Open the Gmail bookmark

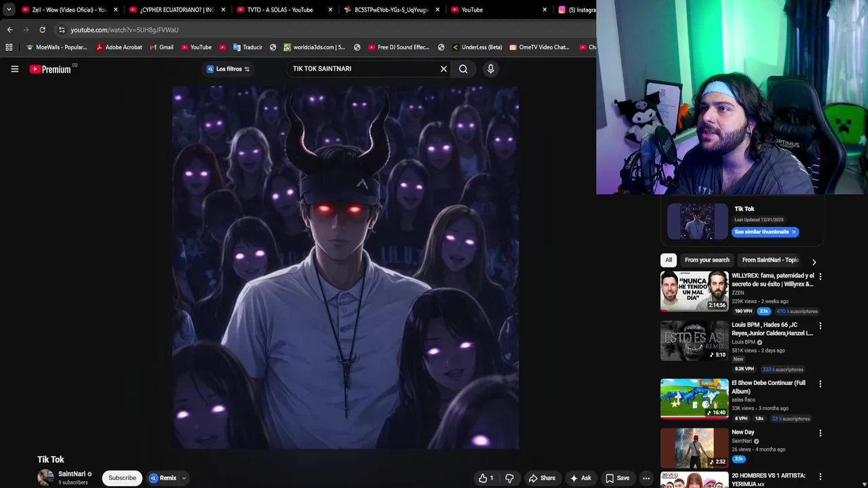tap(161, 47)
